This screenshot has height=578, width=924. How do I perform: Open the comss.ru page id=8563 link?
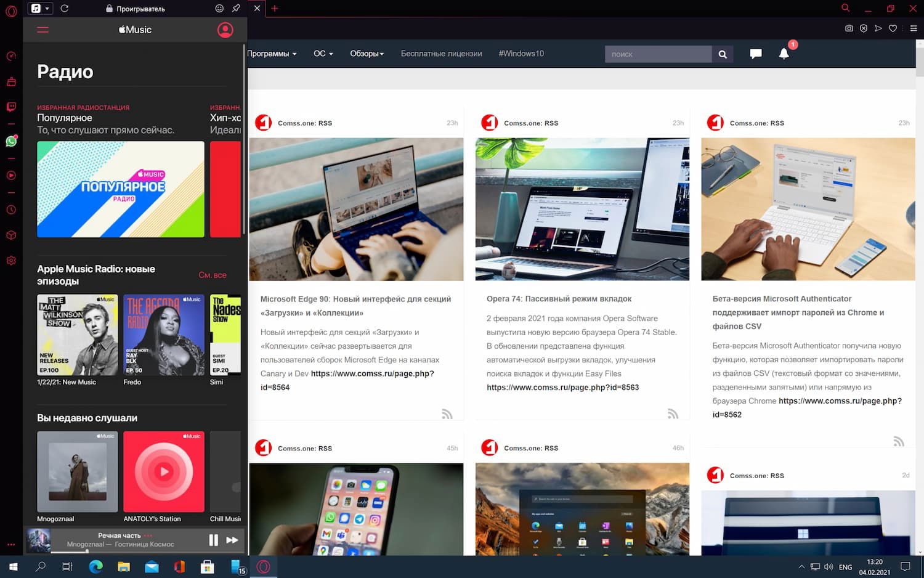pos(562,388)
